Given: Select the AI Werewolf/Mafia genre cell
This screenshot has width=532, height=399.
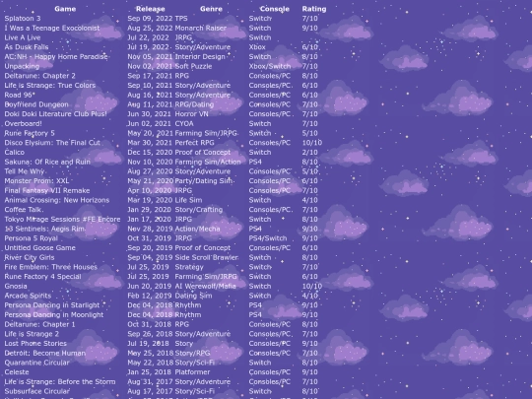Looking at the screenshot, I should [205, 286].
